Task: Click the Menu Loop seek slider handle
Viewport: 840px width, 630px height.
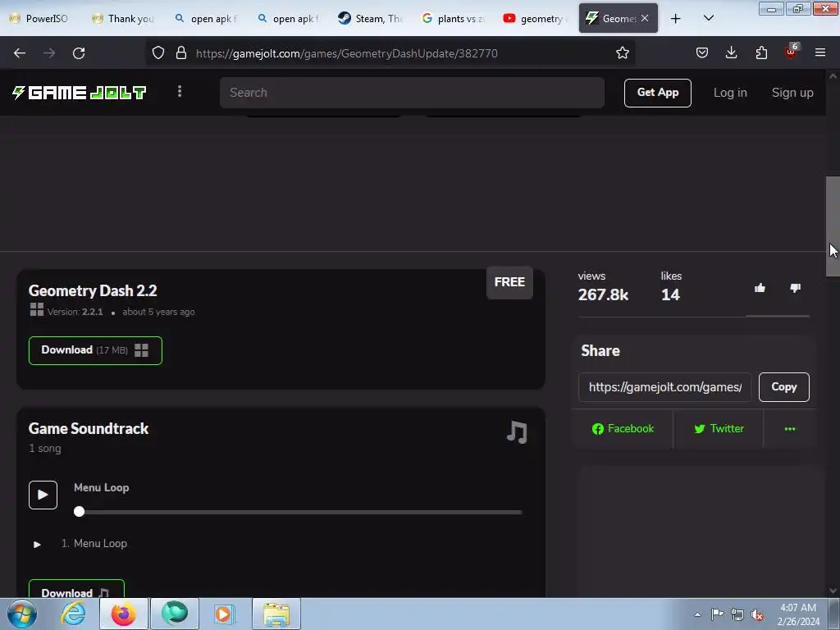Action: (80, 512)
